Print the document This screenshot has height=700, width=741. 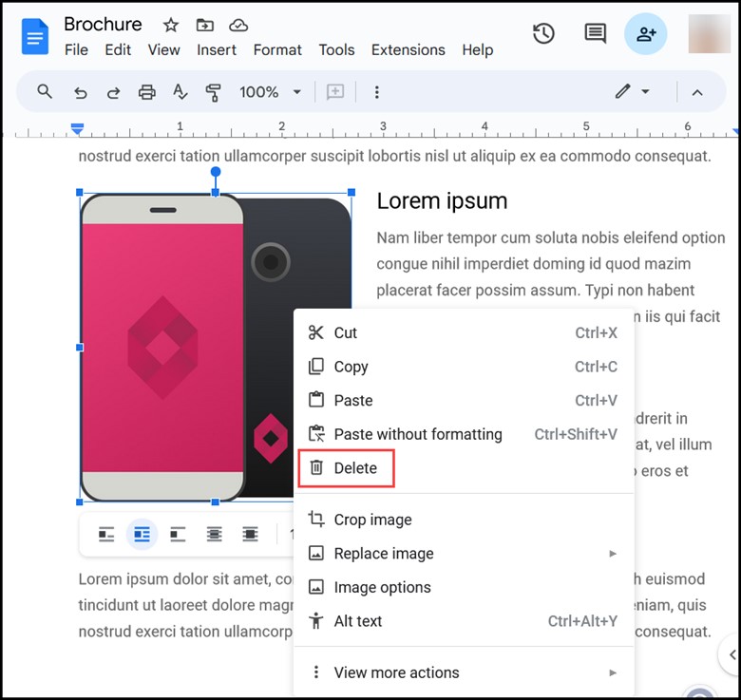click(x=146, y=92)
